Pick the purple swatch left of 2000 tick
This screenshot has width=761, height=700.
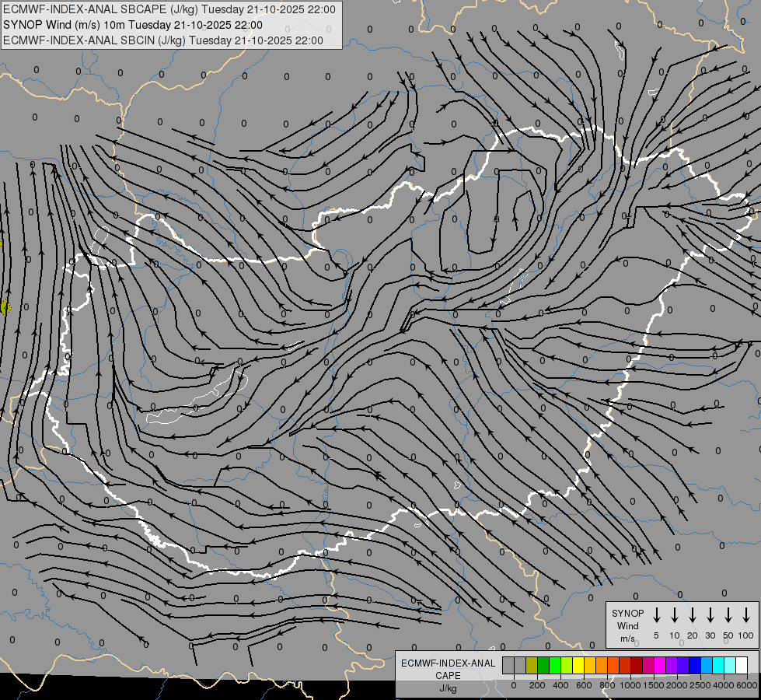pos(671,665)
